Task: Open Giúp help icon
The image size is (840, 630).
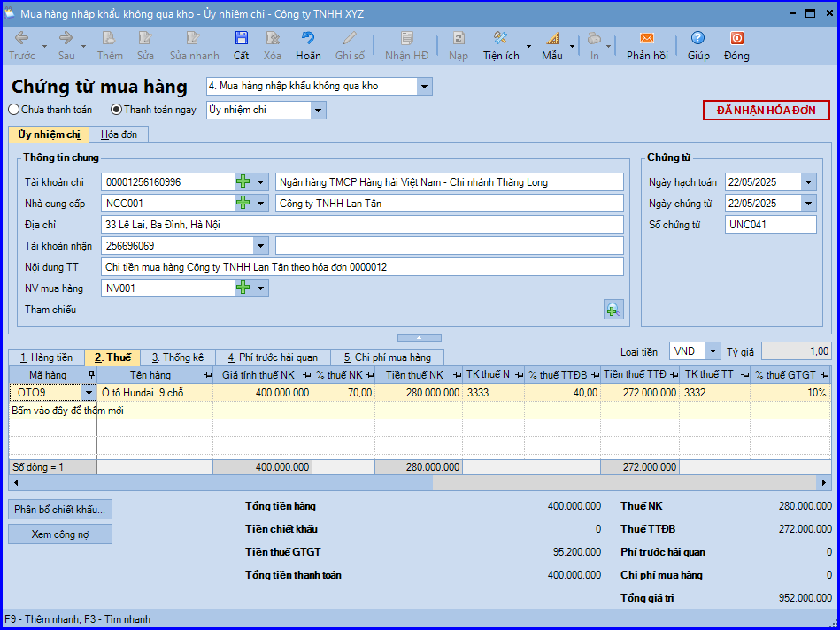Action: pyautogui.click(x=697, y=37)
